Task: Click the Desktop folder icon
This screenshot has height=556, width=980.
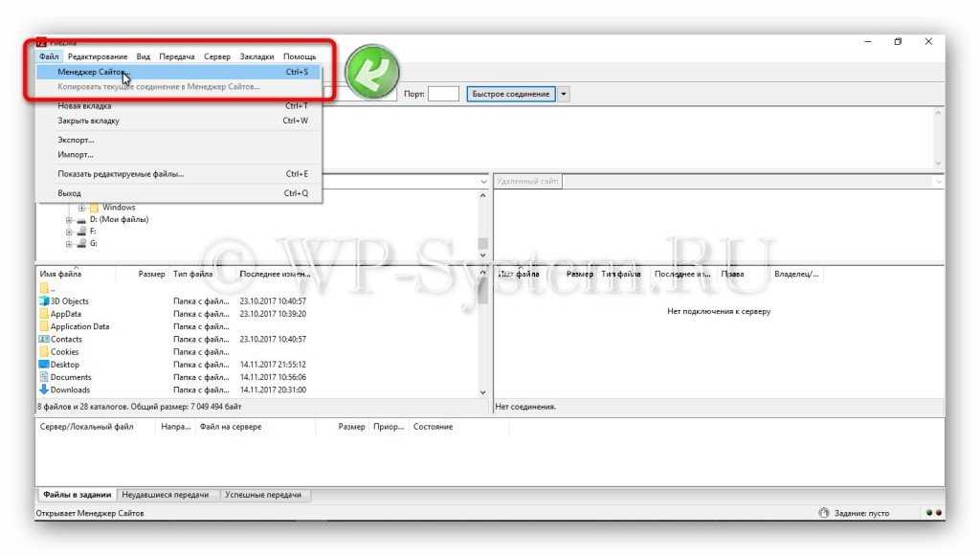Action: 44,365
